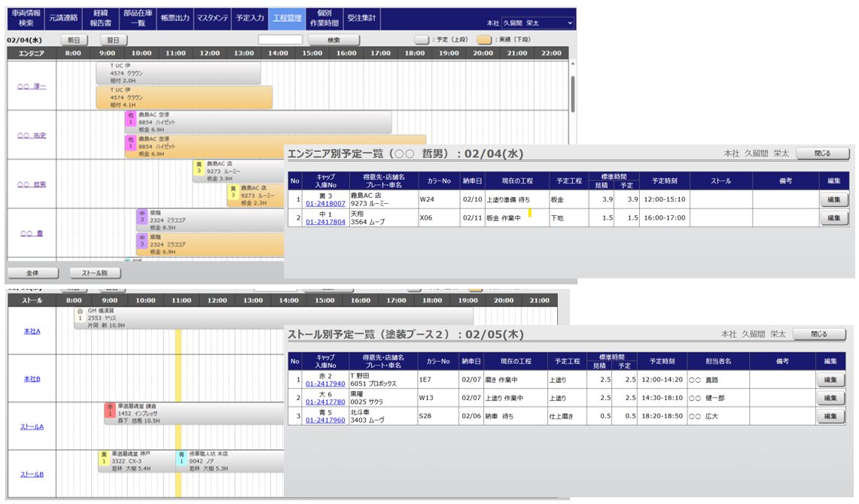This screenshot has height=504, width=859.
Task: Click the orange 実績 legend swatch
Action: click(x=485, y=40)
